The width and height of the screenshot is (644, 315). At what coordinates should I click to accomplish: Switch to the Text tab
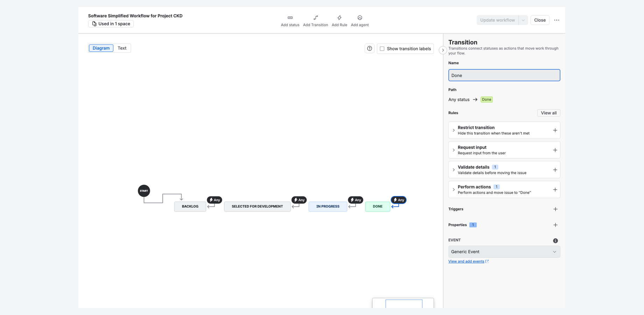point(122,48)
